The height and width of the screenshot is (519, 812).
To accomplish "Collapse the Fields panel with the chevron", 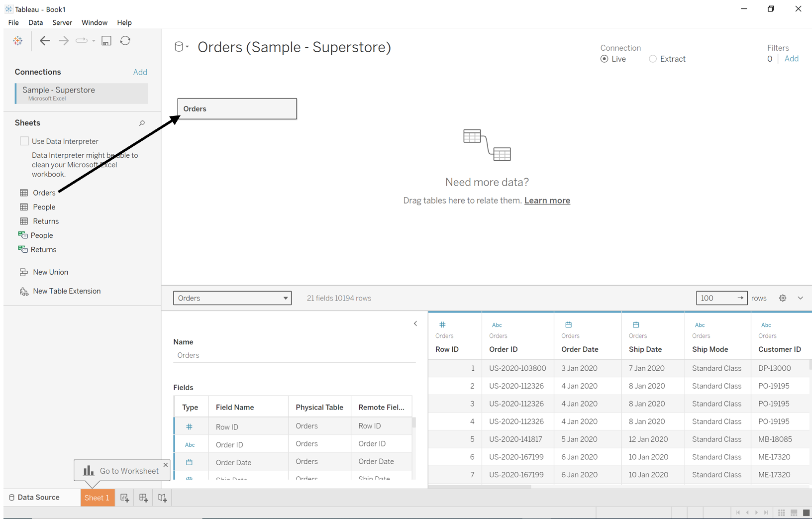I will click(x=415, y=323).
